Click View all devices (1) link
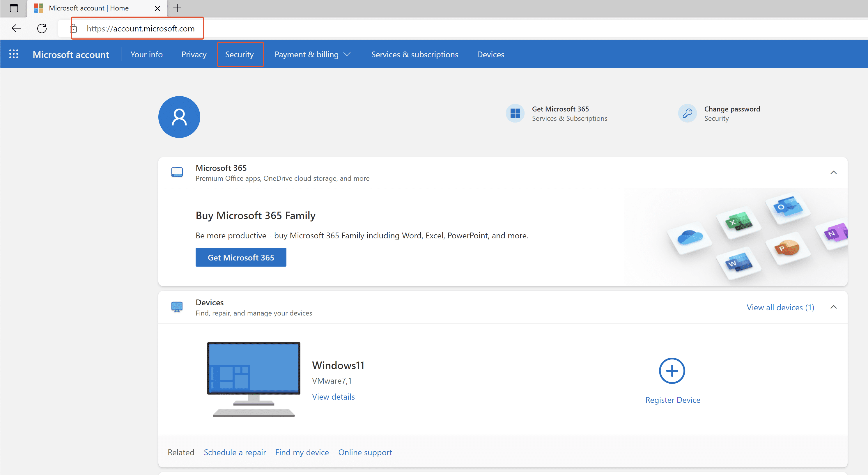The width and height of the screenshot is (868, 475). tap(780, 307)
